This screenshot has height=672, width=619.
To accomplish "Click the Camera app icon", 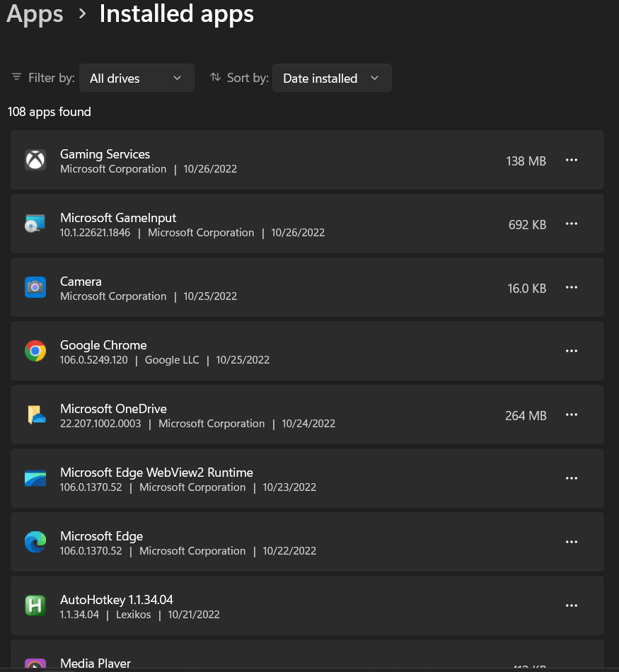I will 35,287.
